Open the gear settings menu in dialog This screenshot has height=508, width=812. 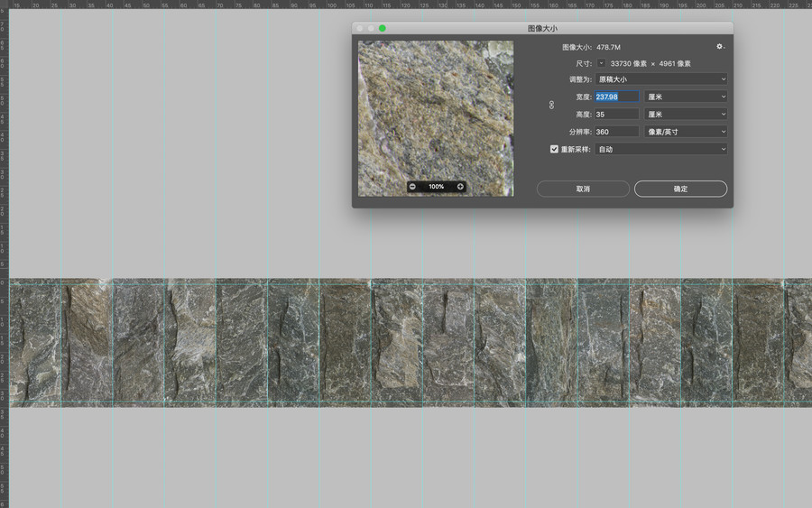point(720,47)
